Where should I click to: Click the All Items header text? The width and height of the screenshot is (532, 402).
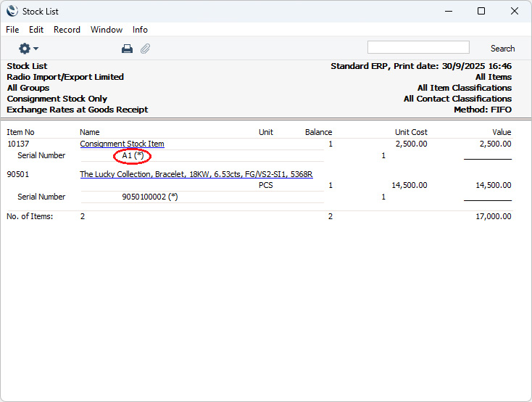point(494,77)
